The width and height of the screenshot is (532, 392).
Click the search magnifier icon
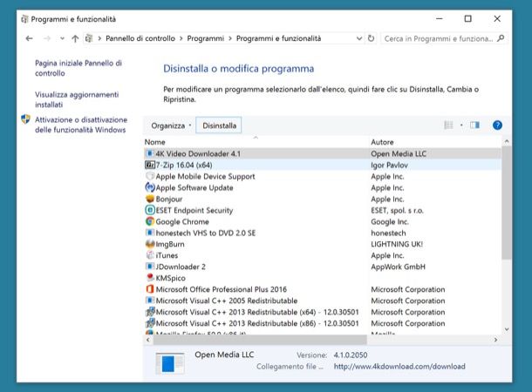pyautogui.click(x=501, y=38)
